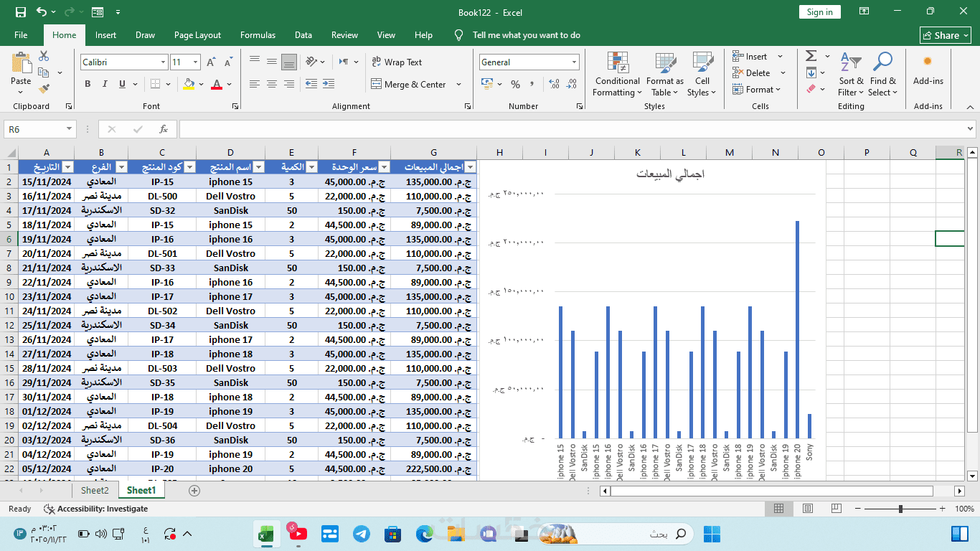Click the Find & Select magnifier
The width and height of the screenshot is (980, 551).
[882, 75]
